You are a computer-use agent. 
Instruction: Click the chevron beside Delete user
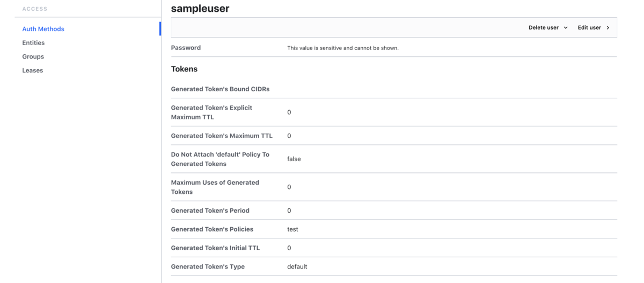pyautogui.click(x=566, y=28)
